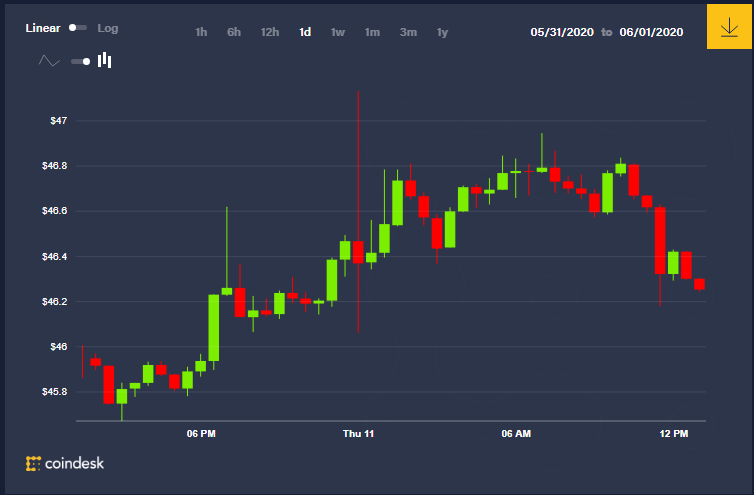Click the $47 axis label
Screen dimensions: 754x495
point(59,120)
